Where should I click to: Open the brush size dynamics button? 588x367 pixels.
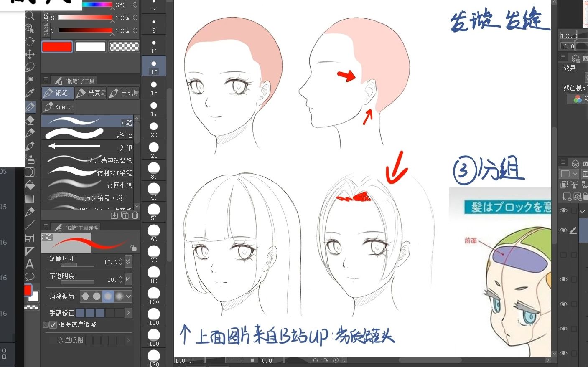pyautogui.click(x=128, y=261)
